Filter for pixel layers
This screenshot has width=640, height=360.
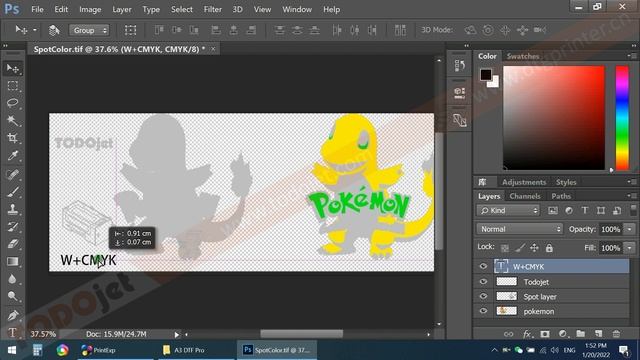(553, 210)
